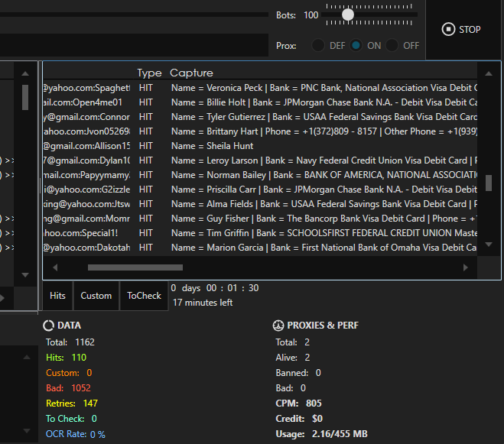Switch to the ToCheck tab
This screenshot has height=444, width=504.
tap(144, 296)
